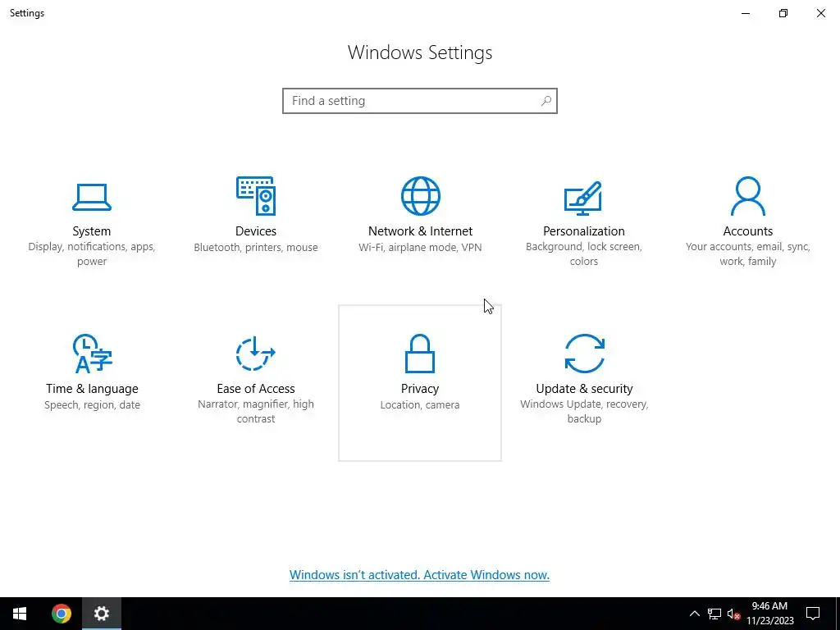Click the Accounts label
This screenshot has height=630, width=840.
click(x=748, y=231)
